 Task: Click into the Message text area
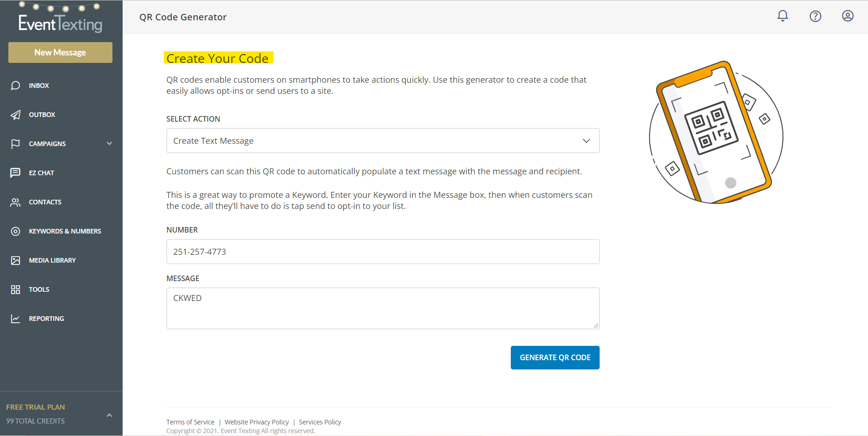click(x=383, y=308)
